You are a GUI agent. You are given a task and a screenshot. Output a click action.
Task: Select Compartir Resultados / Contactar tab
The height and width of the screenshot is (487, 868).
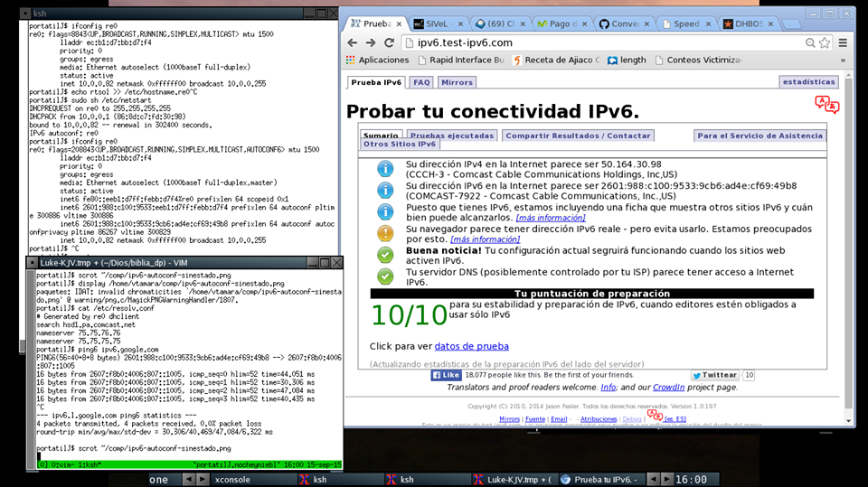click(578, 135)
